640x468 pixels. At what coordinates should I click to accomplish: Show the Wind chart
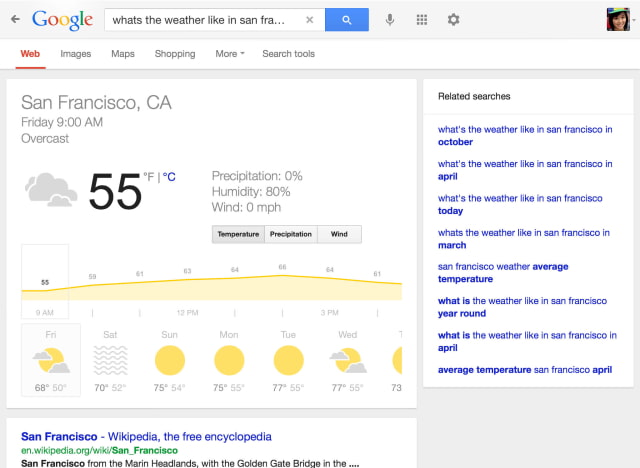[339, 234]
